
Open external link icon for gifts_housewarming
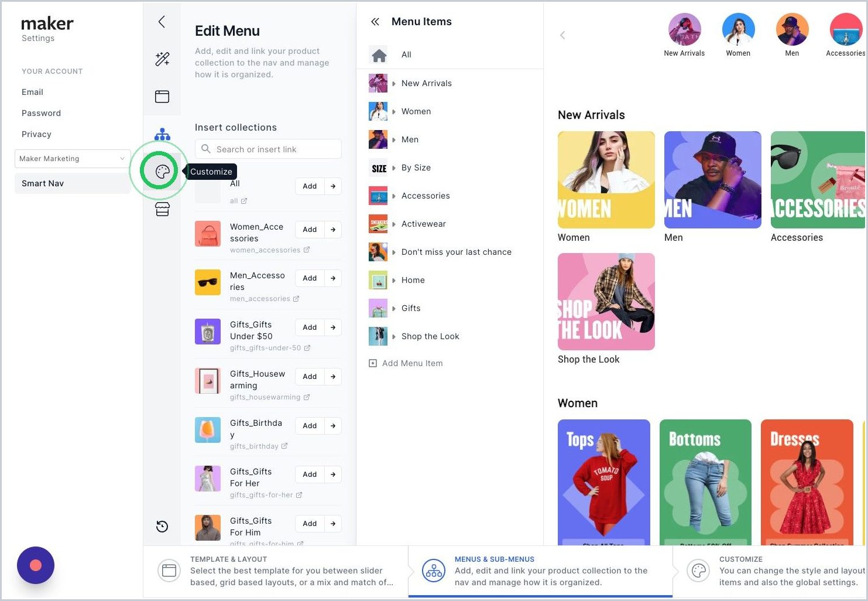[x=307, y=397]
